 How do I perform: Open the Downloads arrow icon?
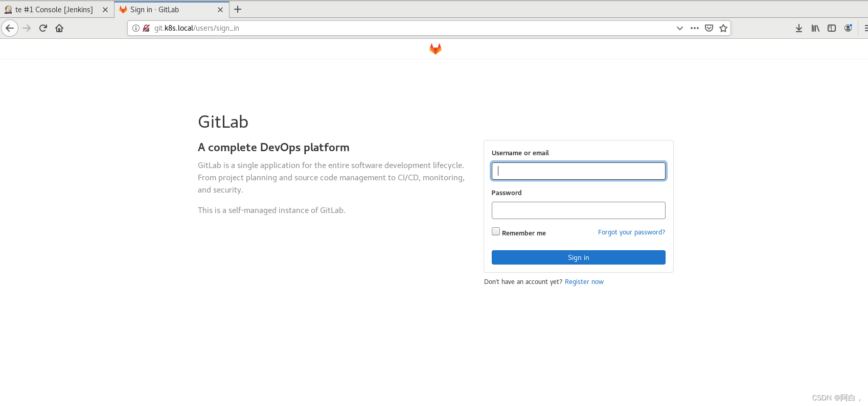click(x=799, y=28)
